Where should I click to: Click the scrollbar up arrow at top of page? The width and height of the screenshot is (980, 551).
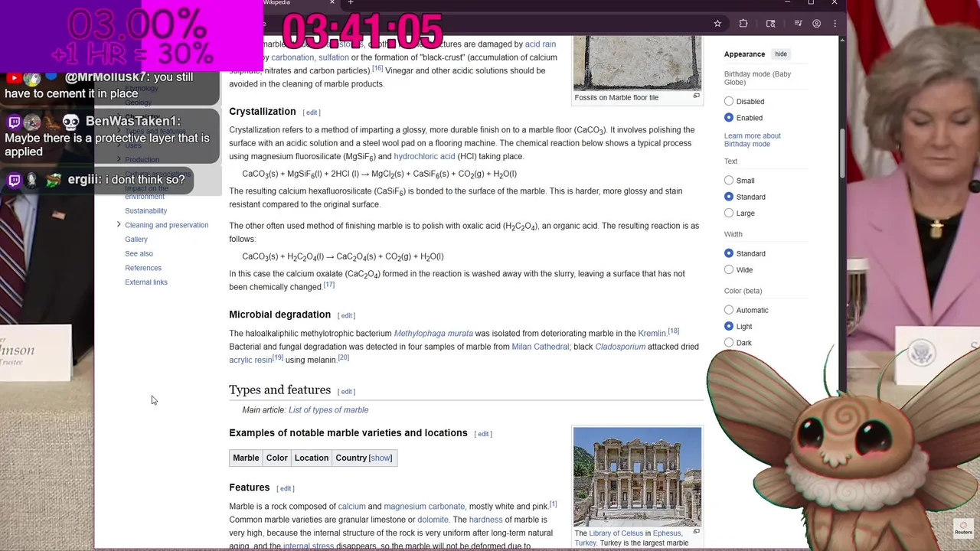pyautogui.click(x=843, y=40)
